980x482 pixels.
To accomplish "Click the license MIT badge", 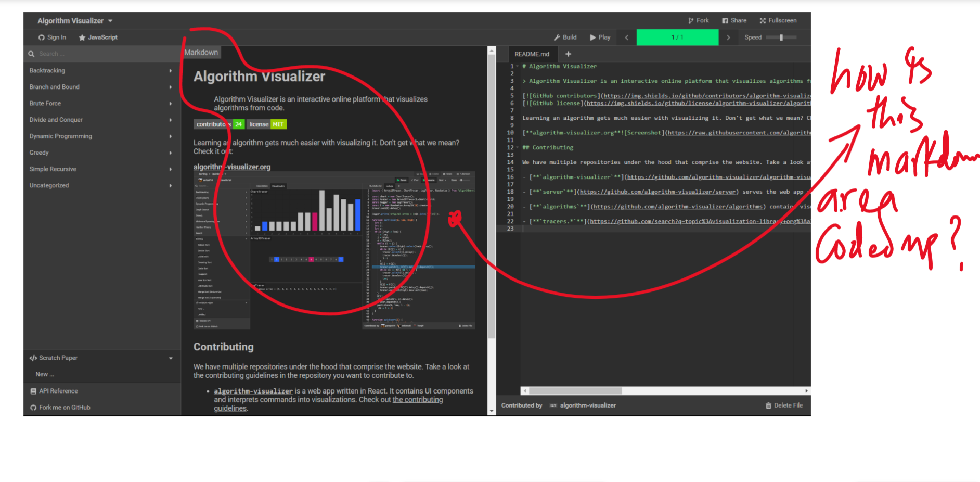I will tap(267, 124).
